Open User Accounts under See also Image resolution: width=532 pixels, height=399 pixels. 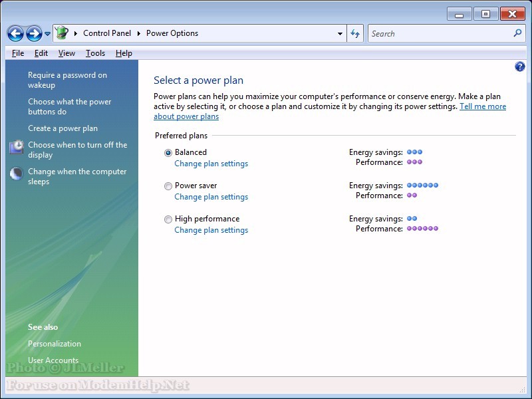pos(53,360)
